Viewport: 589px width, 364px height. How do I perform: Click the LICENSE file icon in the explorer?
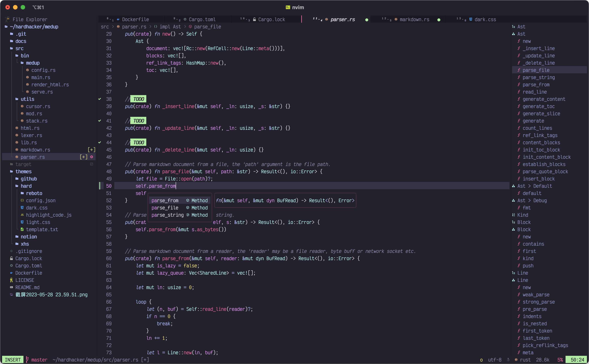click(11, 280)
